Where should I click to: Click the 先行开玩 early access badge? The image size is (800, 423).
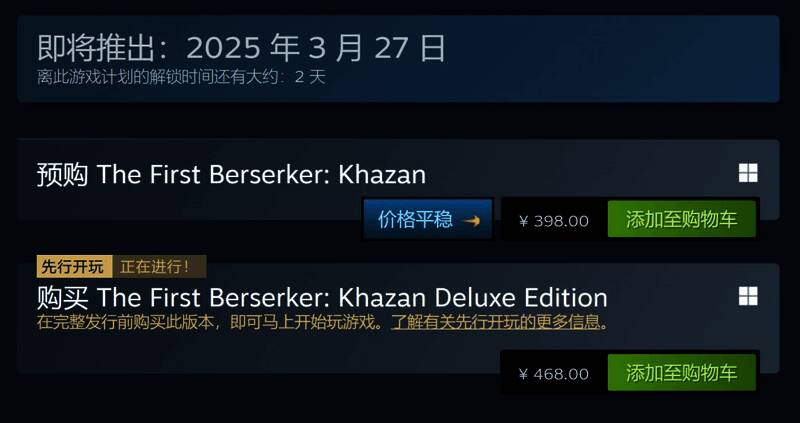click(x=74, y=266)
